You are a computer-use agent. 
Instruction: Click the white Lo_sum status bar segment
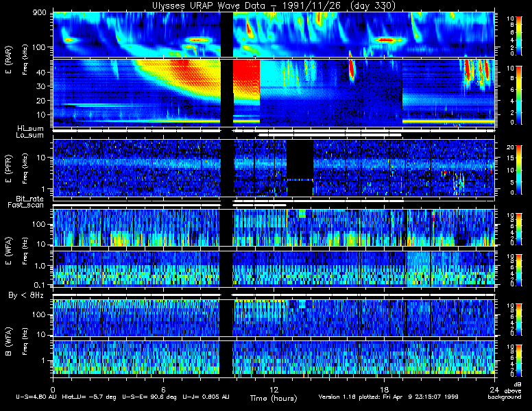click(330, 135)
